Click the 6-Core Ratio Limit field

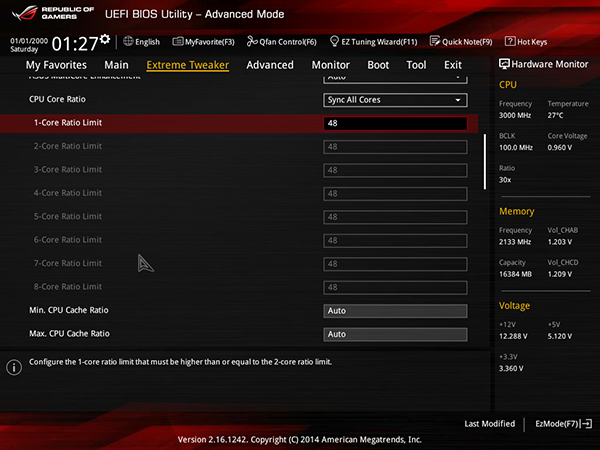click(x=395, y=241)
